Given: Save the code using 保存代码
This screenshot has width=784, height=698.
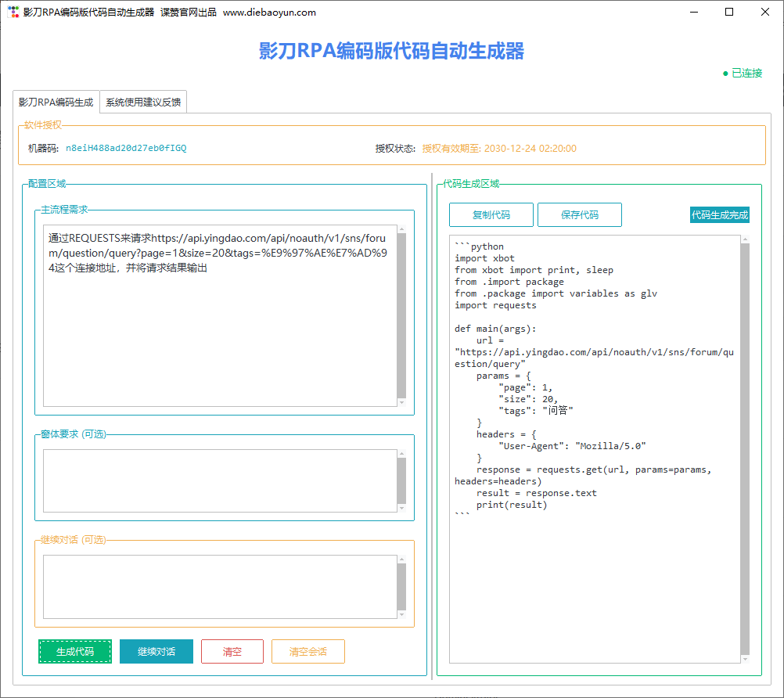Looking at the screenshot, I should (x=580, y=215).
